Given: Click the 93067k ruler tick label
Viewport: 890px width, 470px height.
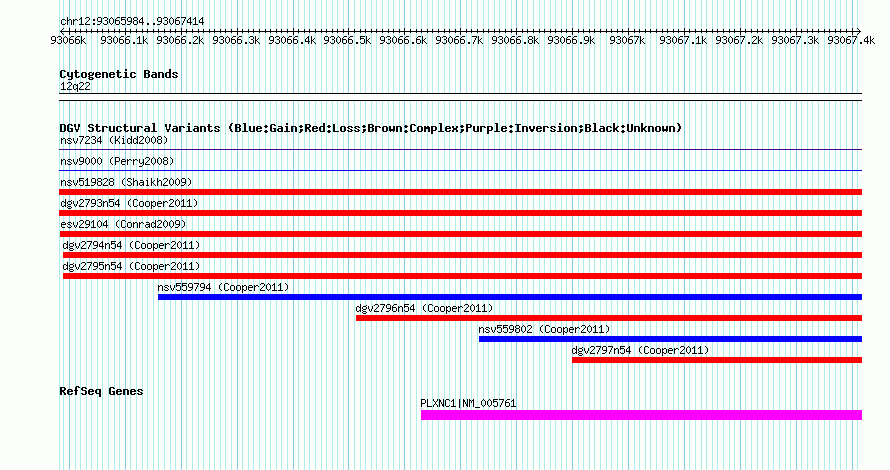Looking at the screenshot, I should click(627, 40).
